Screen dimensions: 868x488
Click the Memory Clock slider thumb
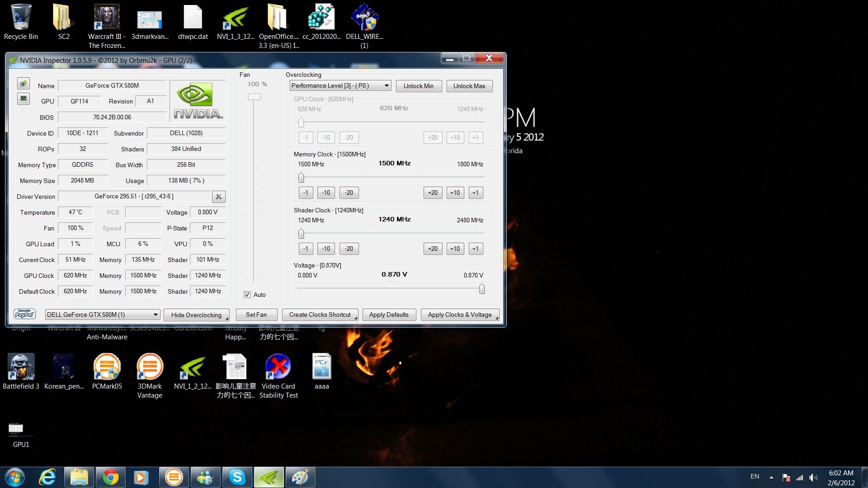301,178
